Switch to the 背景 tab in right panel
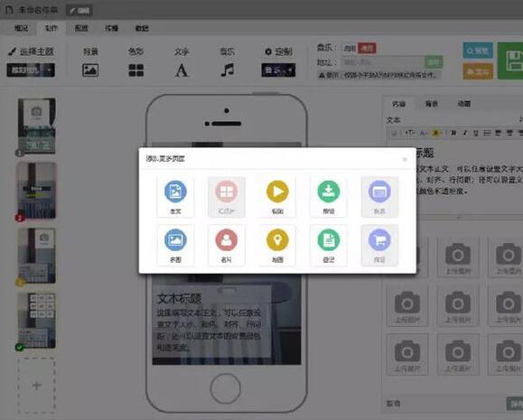Image resolution: width=523 pixels, height=420 pixels. (432, 104)
